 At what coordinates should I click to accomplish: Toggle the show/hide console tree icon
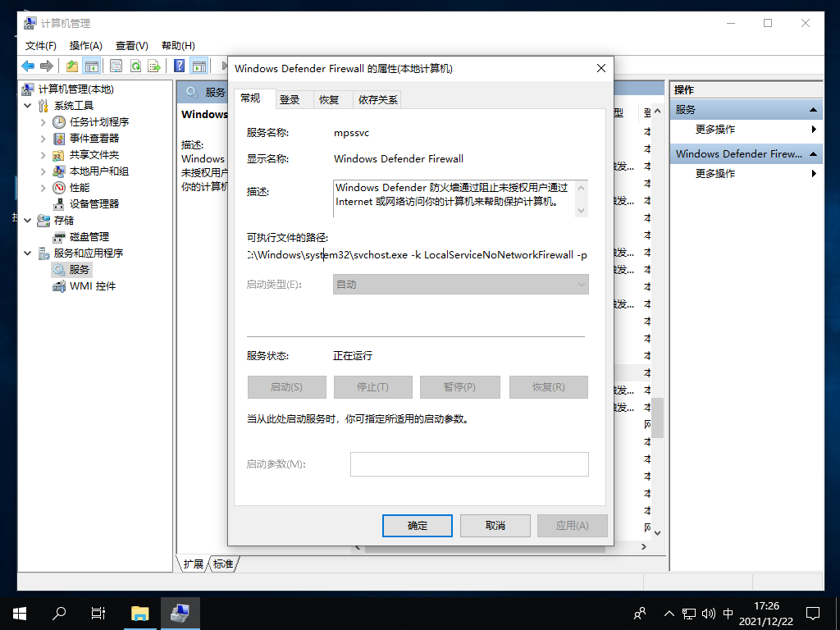click(x=92, y=66)
